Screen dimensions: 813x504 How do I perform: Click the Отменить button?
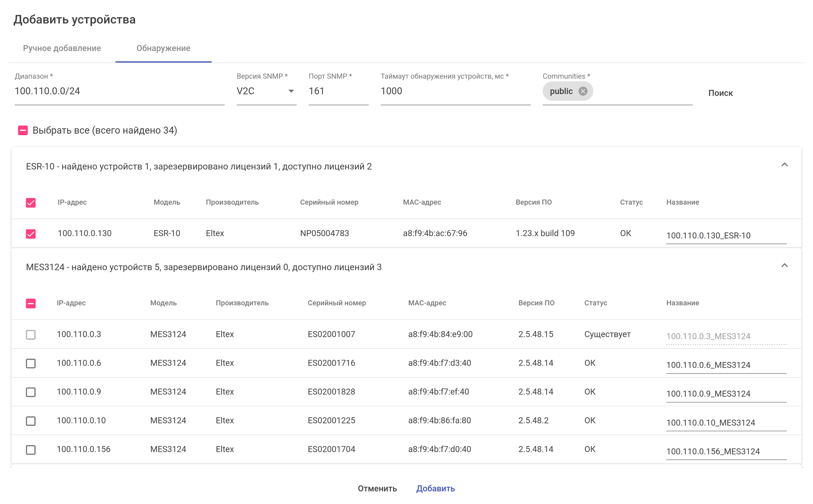(x=377, y=488)
